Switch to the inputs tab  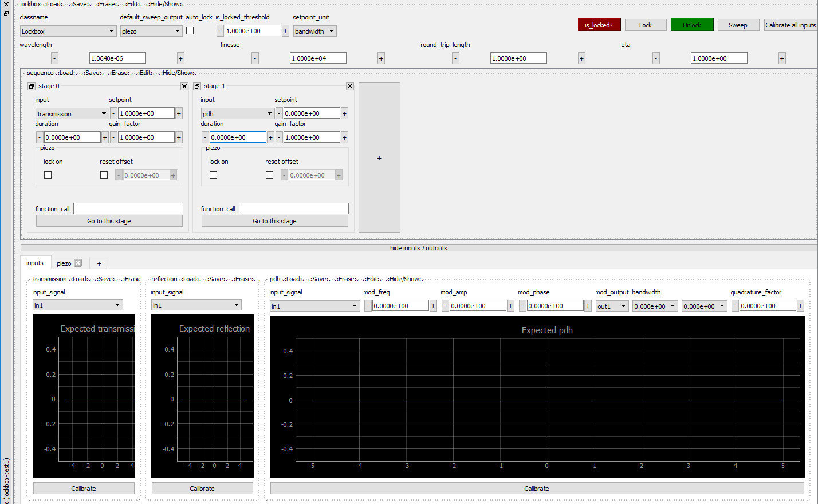(35, 263)
